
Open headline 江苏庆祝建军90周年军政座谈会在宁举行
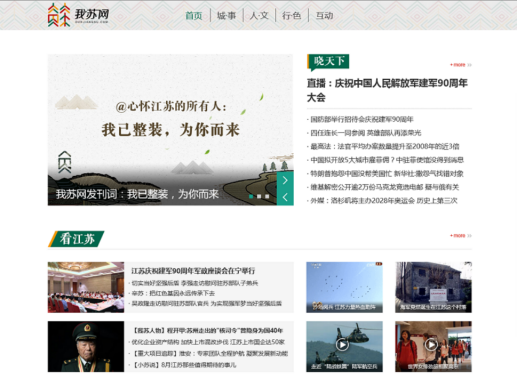tap(193, 271)
